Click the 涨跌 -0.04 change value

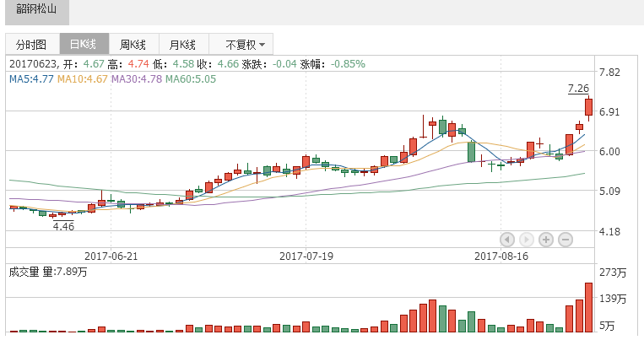coord(269,64)
